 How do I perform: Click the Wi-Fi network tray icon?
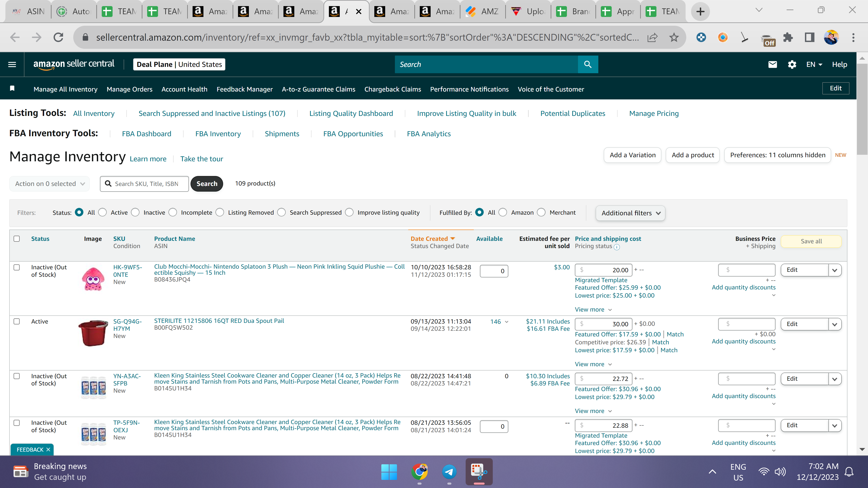pyautogui.click(x=764, y=472)
